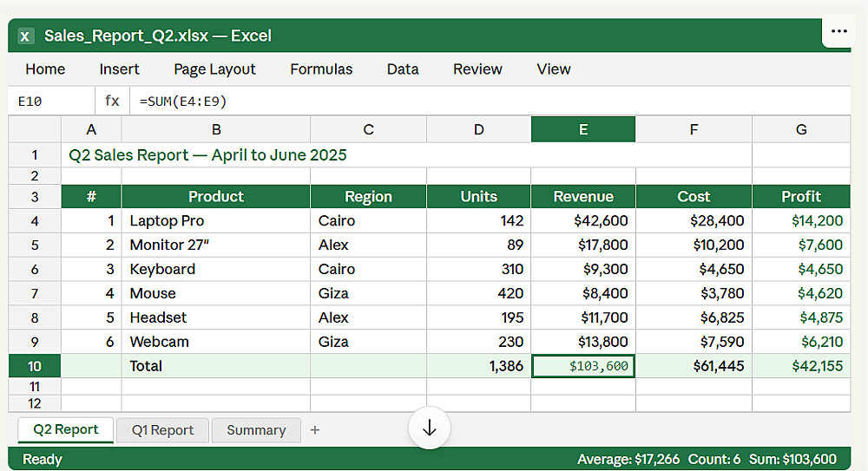Select row 10 header
Screen dimensions: 868x471
point(35,366)
